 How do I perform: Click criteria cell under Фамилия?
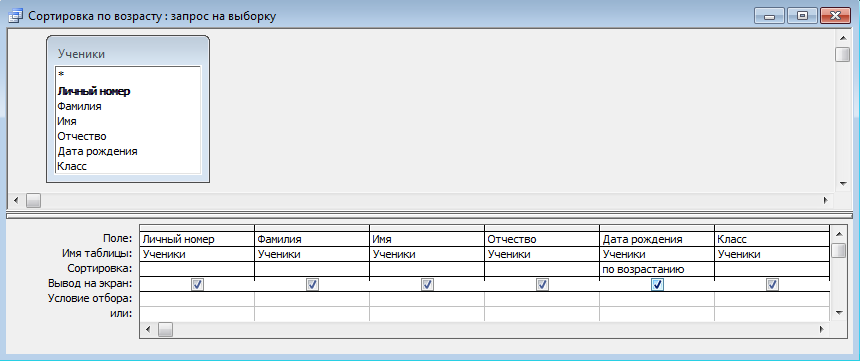pyautogui.click(x=312, y=299)
